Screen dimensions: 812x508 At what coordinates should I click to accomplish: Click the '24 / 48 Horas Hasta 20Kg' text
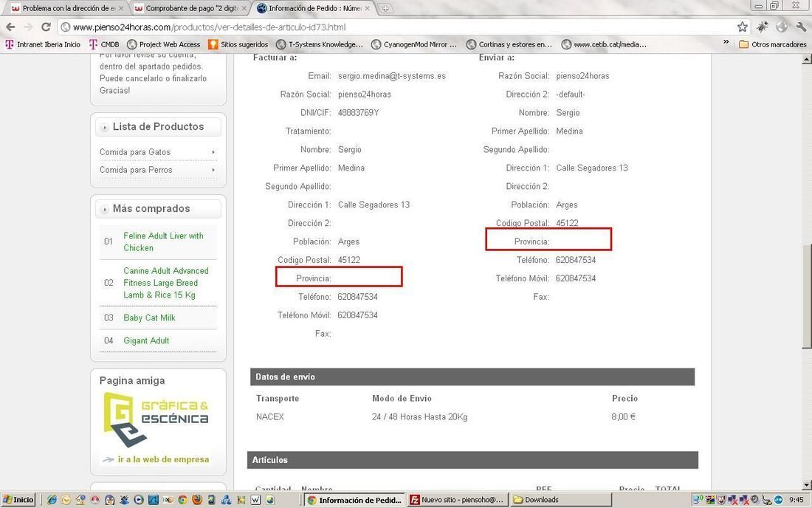419,417
